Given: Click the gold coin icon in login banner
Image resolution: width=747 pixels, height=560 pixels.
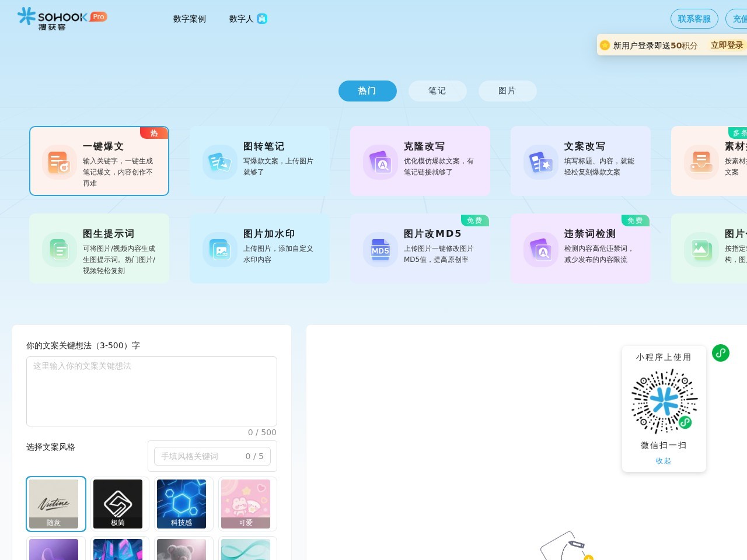Looking at the screenshot, I should click(x=605, y=45).
